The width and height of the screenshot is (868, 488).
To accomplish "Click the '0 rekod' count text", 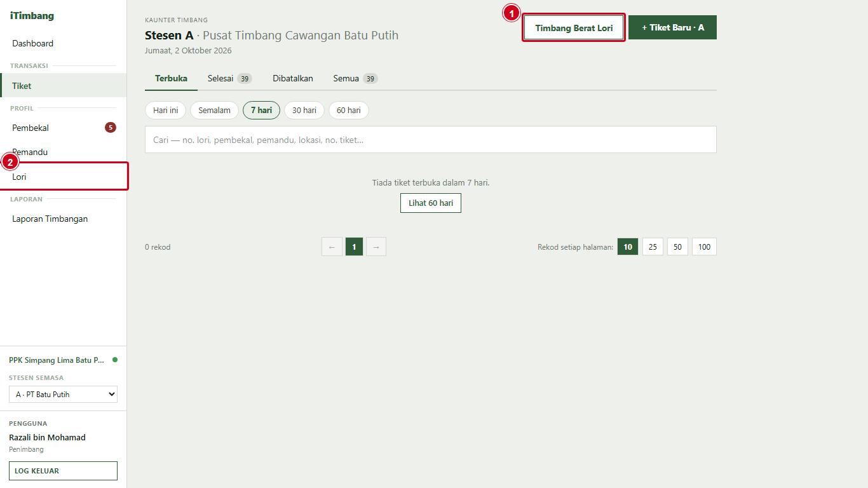I will pos(158,247).
